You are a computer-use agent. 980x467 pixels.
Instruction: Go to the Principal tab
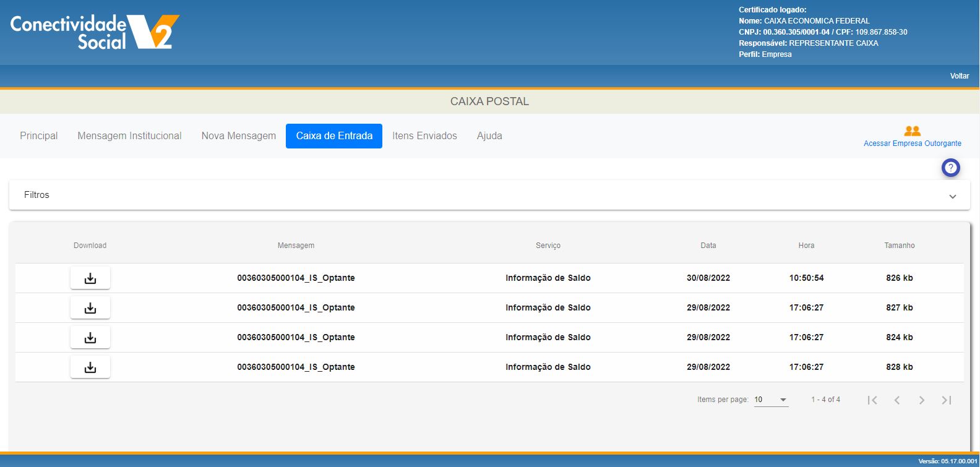point(38,136)
